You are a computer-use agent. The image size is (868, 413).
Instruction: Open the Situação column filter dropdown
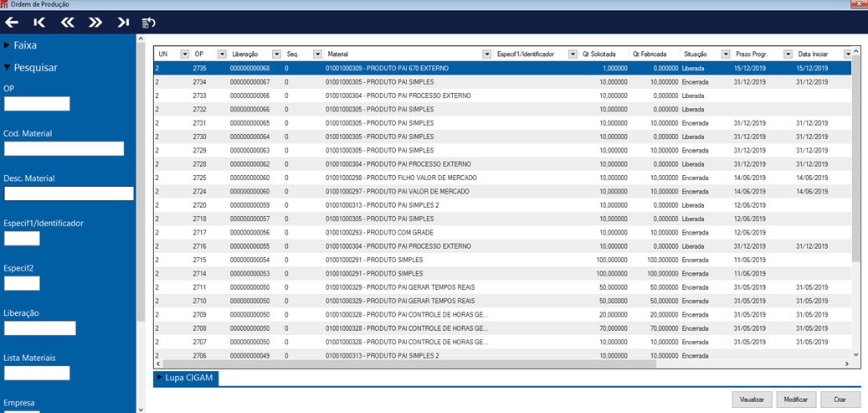coord(726,54)
